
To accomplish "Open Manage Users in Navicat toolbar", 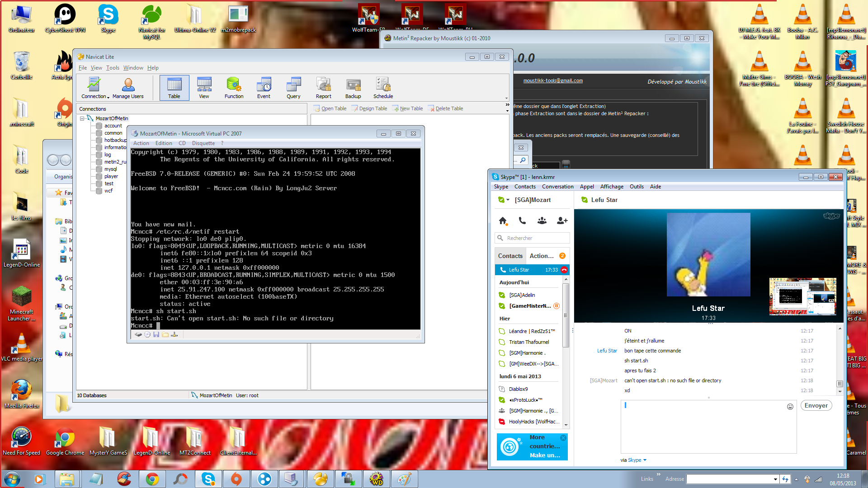I will 128,88.
